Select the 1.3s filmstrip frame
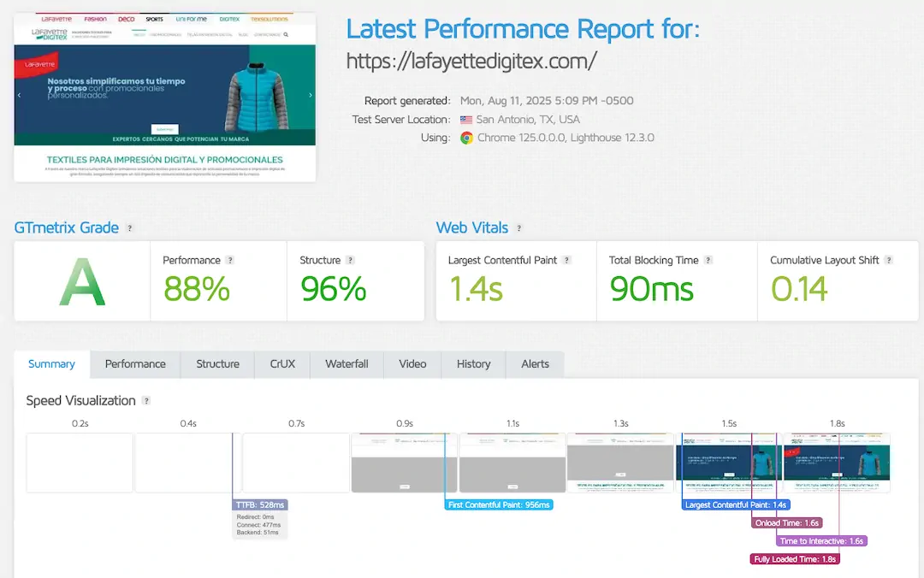Viewport: 924px width, 578px height. point(620,463)
